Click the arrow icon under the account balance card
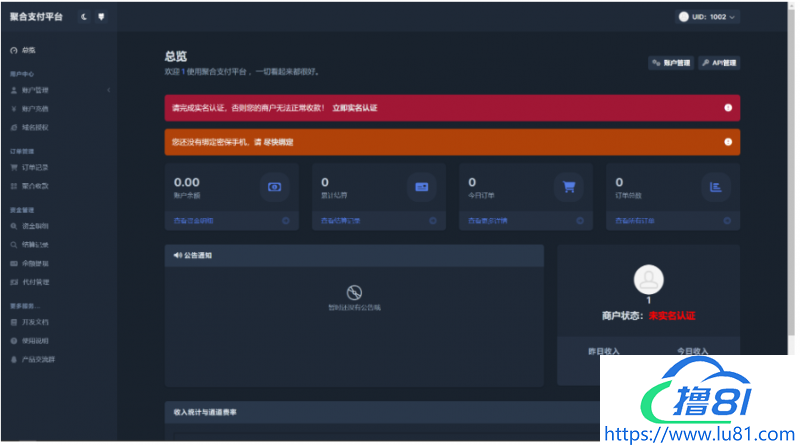Viewport: 800px width, 445px height. pos(285,220)
